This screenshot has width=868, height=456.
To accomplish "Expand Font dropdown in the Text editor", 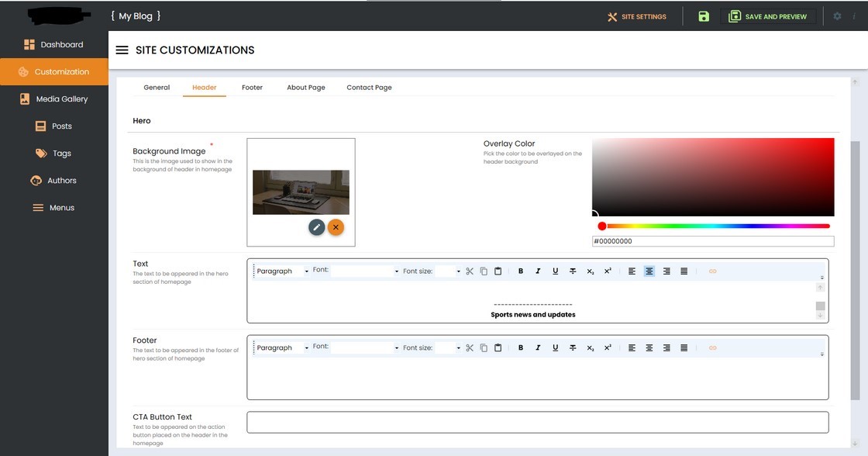I will tap(365, 271).
